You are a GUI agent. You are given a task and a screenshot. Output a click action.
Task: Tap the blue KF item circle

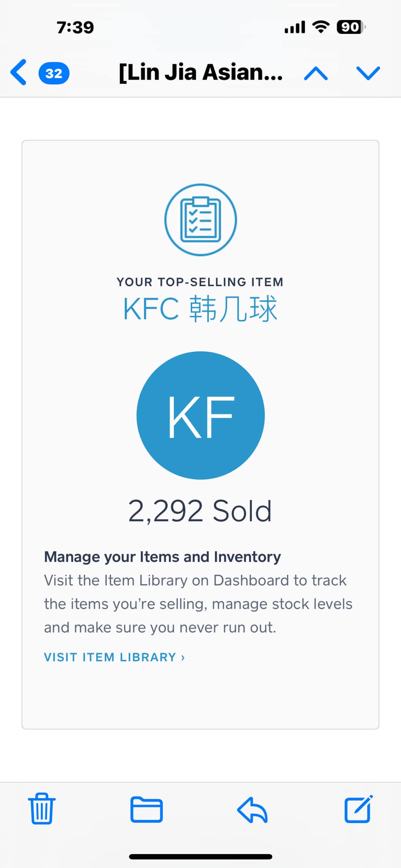coord(200,415)
